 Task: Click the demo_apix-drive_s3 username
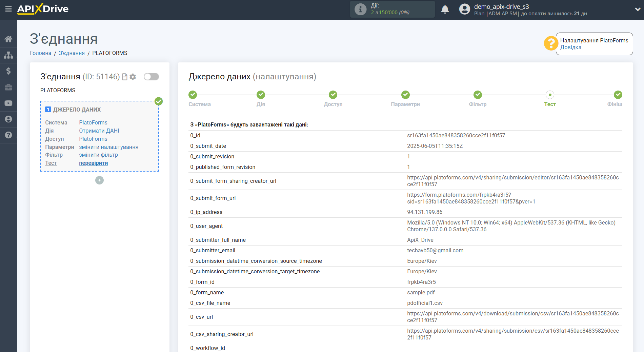pyautogui.click(x=501, y=6)
